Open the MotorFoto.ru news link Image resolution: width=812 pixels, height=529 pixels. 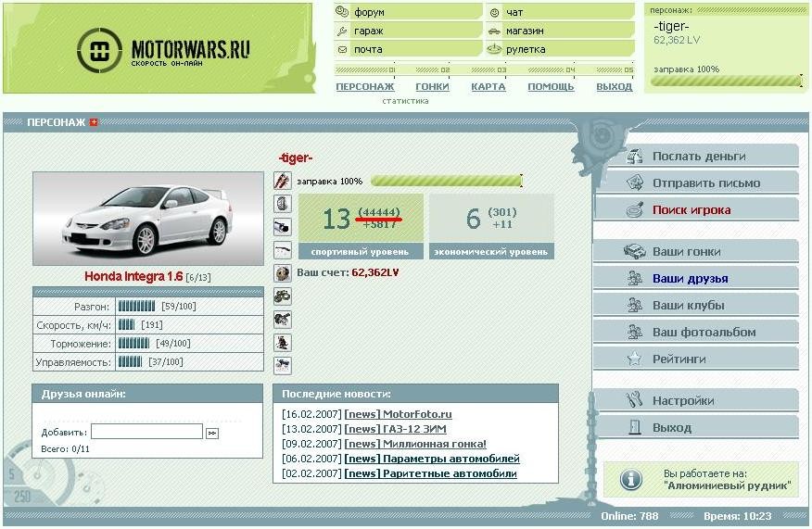pos(398,414)
